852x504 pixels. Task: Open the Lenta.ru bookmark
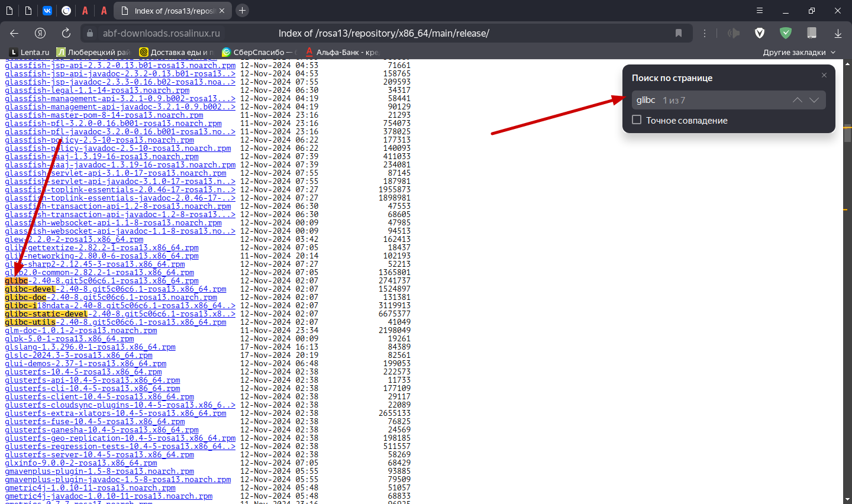pyautogui.click(x=30, y=52)
